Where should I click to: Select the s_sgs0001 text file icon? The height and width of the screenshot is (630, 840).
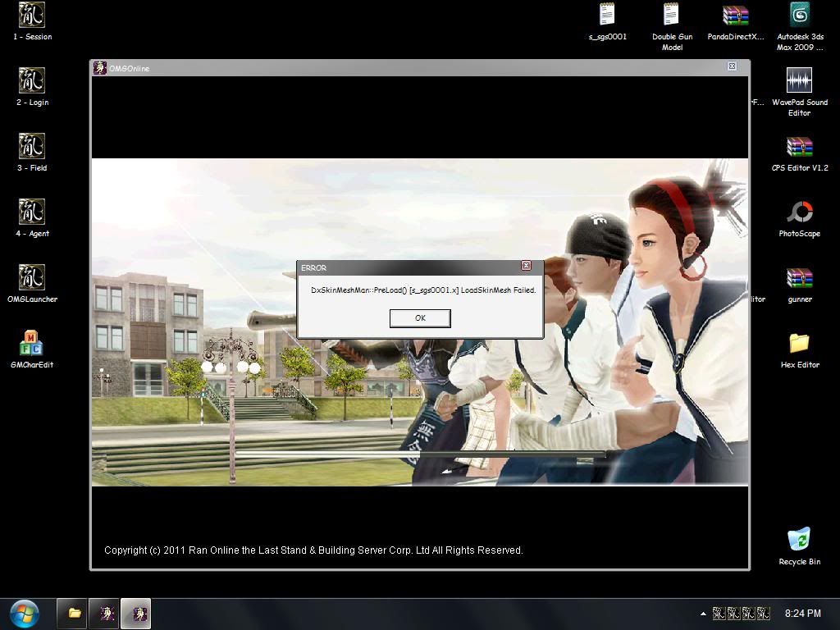point(607,16)
